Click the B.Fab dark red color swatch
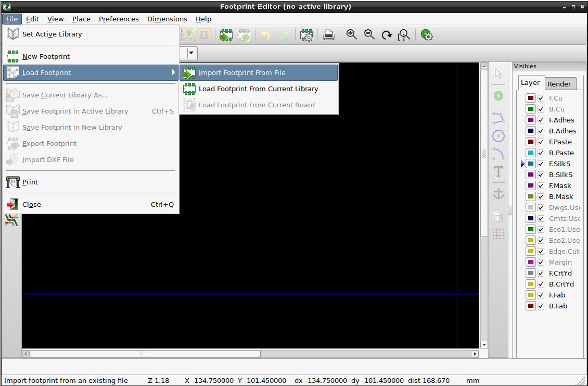 pyautogui.click(x=531, y=306)
